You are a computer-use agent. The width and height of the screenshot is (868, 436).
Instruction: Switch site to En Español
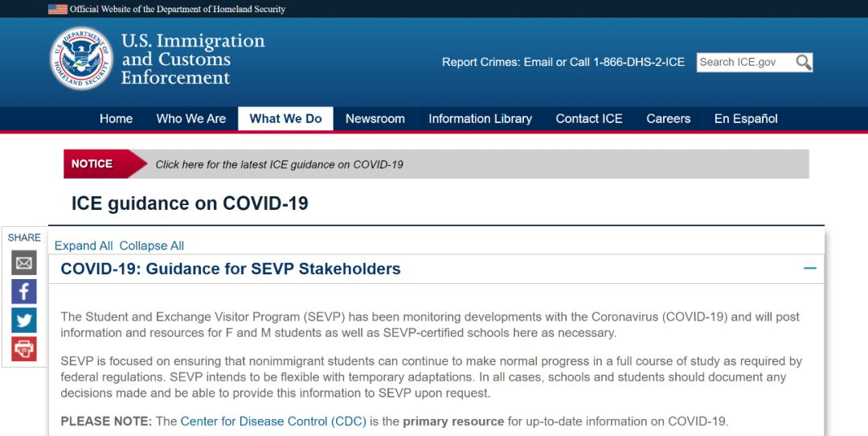tap(746, 118)
